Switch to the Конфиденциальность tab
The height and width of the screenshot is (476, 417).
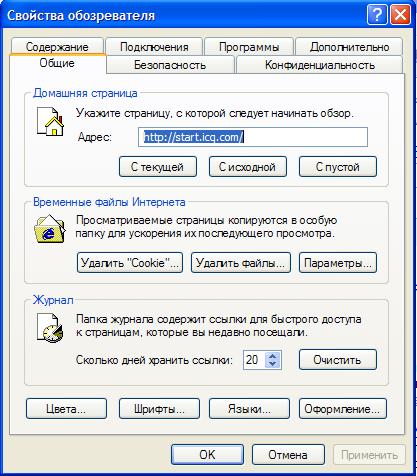pos(320,65)
